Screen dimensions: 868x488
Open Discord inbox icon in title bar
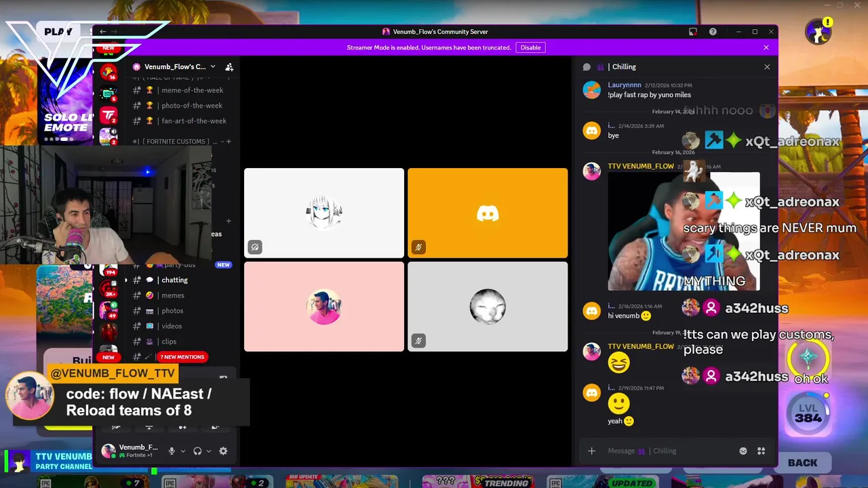(693, 32)
